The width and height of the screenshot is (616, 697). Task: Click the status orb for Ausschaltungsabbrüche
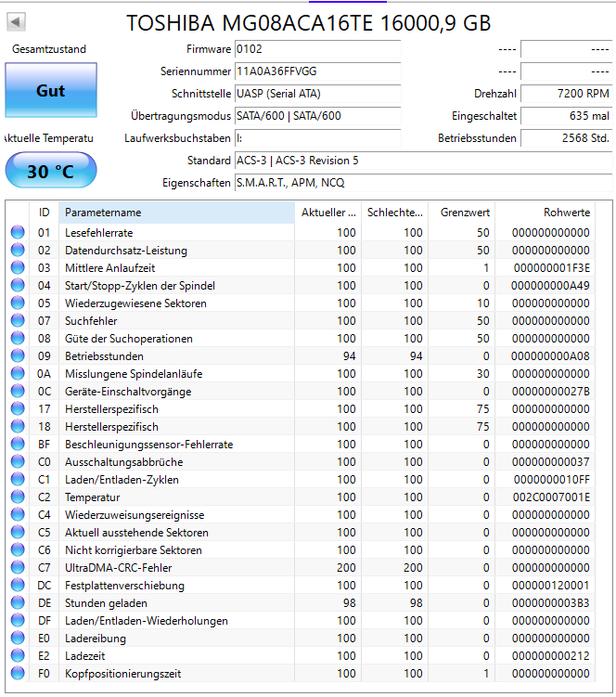[18, 461]
